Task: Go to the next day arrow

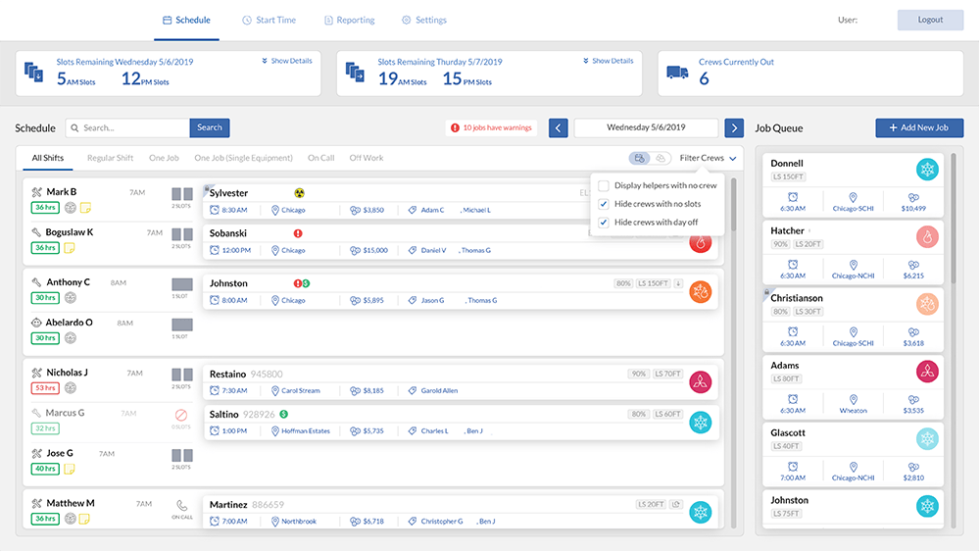Action: click(734, 128)
